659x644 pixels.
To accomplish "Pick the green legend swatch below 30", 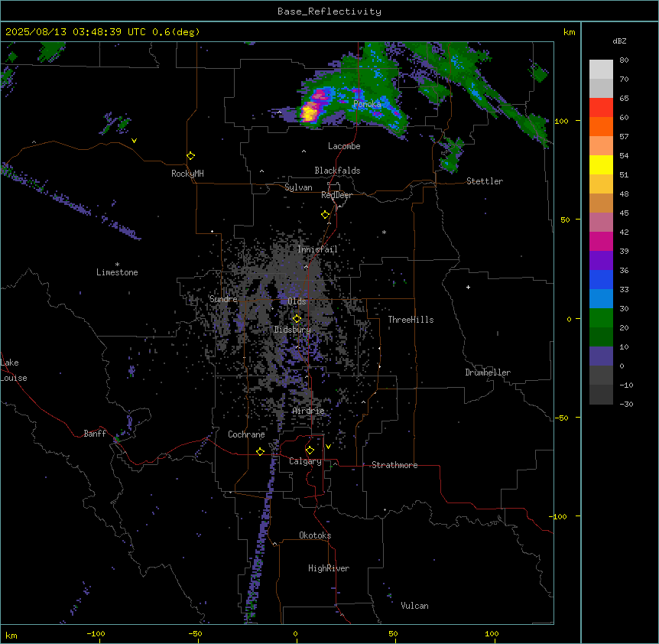I will point(601,318).
